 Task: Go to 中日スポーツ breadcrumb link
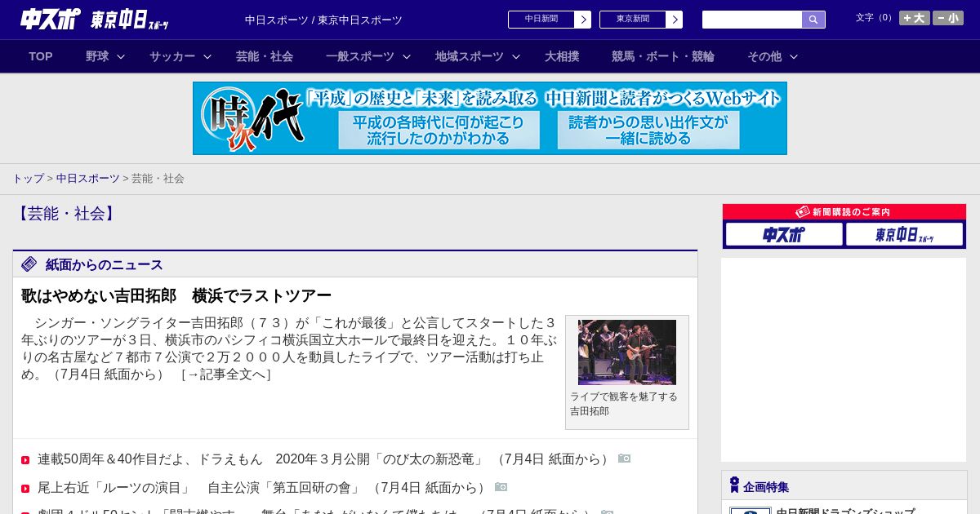[88, 179]
